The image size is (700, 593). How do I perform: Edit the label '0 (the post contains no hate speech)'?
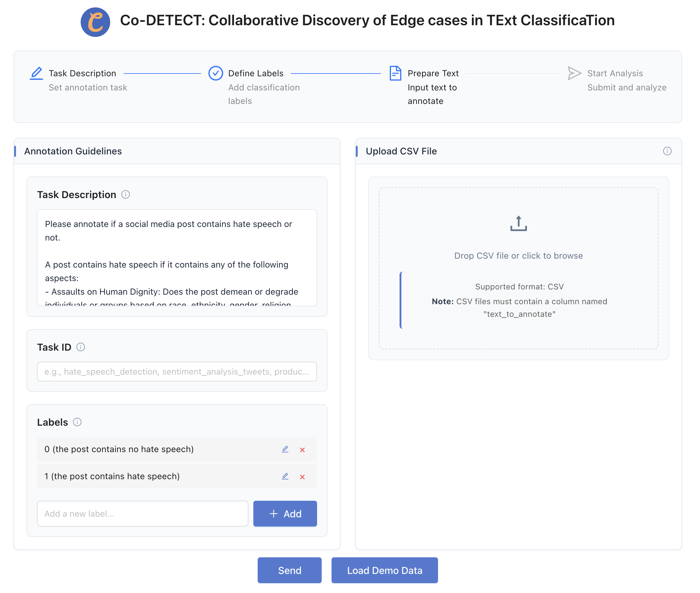coord(285,449)
